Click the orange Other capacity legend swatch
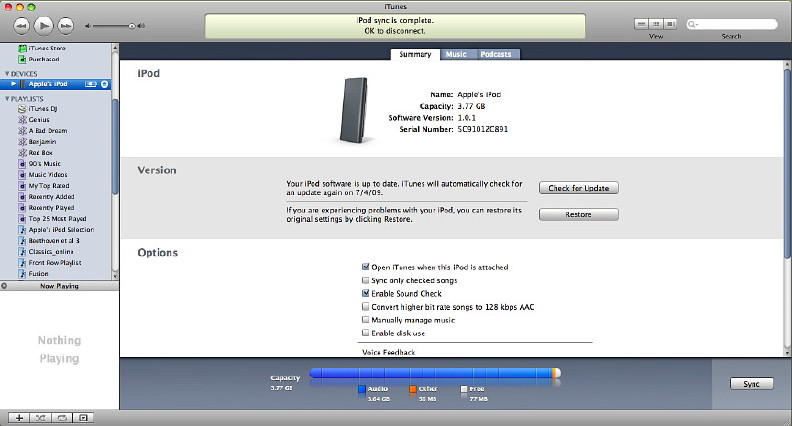This screenshot has height=426, width=792. tap(413, 389)
